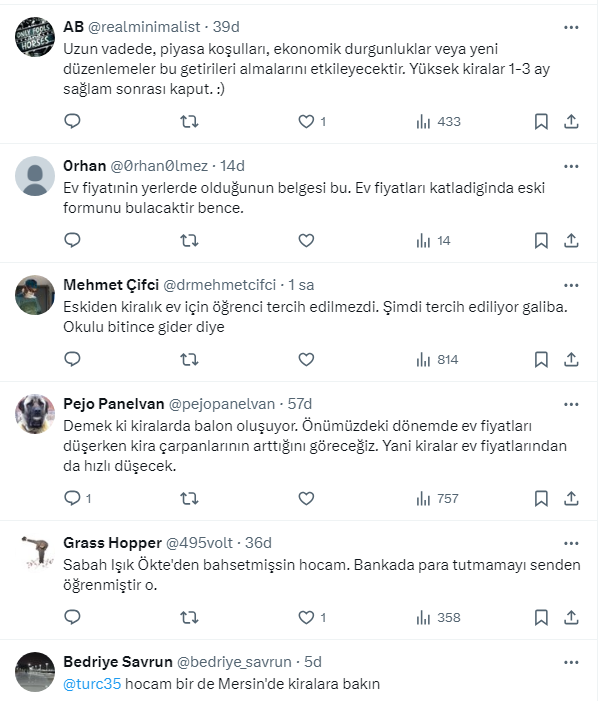The image size is (614, 701).
Task: Share Grass Hopper's tweet
Action: coord(571,617)
